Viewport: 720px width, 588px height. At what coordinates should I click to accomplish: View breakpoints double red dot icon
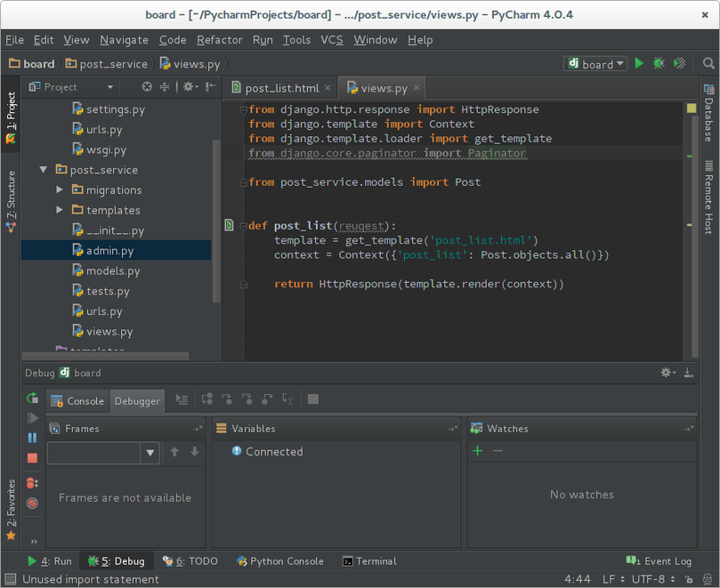[33, 483]
